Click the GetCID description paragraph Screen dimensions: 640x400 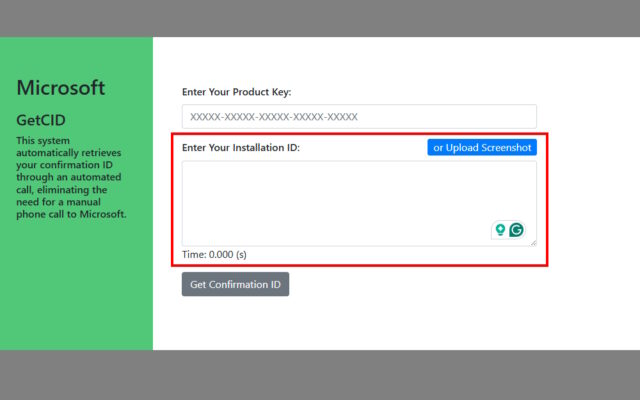(70, 176)
